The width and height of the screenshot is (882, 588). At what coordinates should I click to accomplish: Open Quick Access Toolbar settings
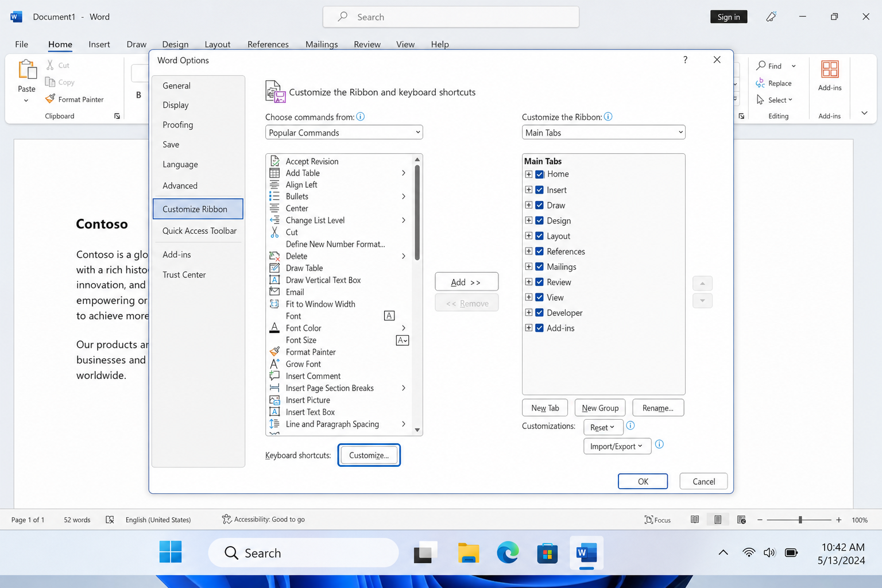[198, 231]
